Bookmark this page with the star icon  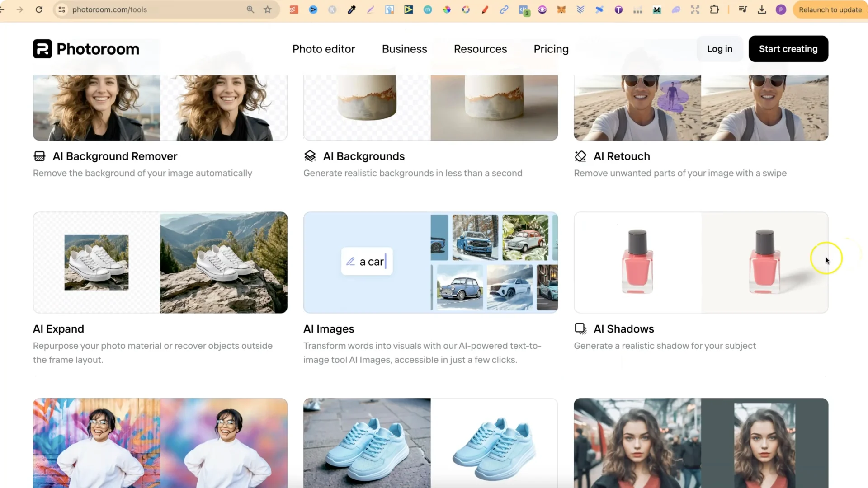(268, 9)
